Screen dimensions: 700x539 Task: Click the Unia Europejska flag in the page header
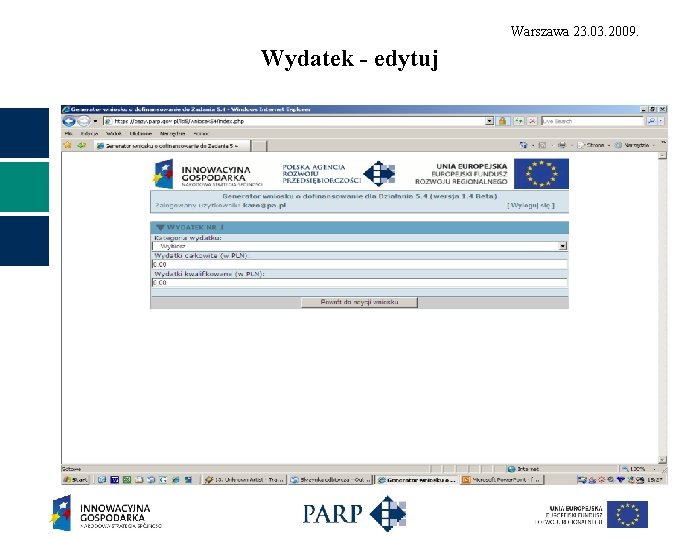541,174
